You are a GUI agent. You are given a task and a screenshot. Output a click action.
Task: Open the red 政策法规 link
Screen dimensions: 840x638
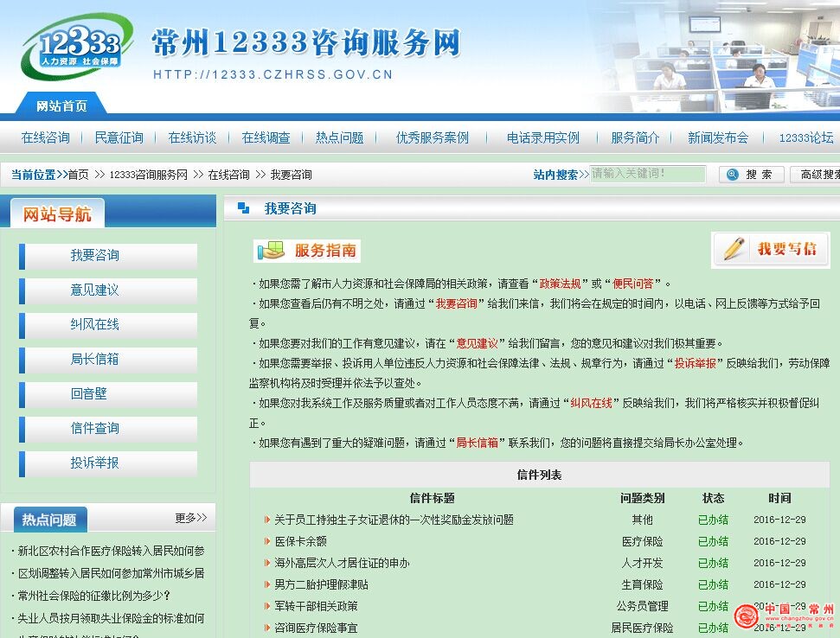pyautogui.click(x=561, y=284)
